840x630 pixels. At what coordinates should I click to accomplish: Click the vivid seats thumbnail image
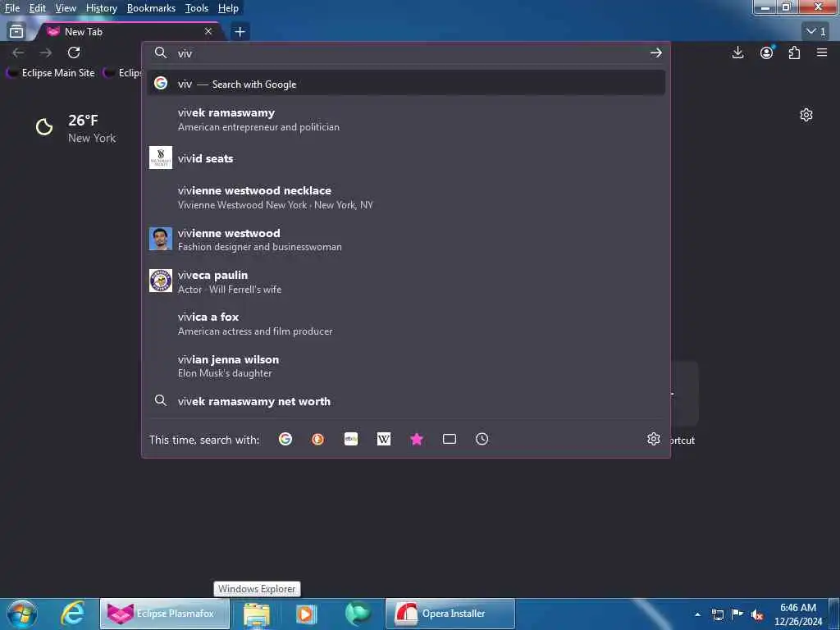click(x=161, y=157)
